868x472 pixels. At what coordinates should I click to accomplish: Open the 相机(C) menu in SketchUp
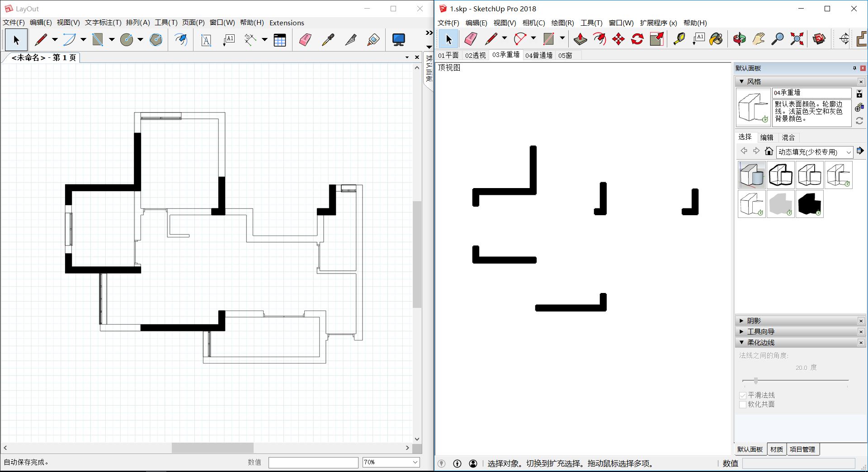point(533,23)
